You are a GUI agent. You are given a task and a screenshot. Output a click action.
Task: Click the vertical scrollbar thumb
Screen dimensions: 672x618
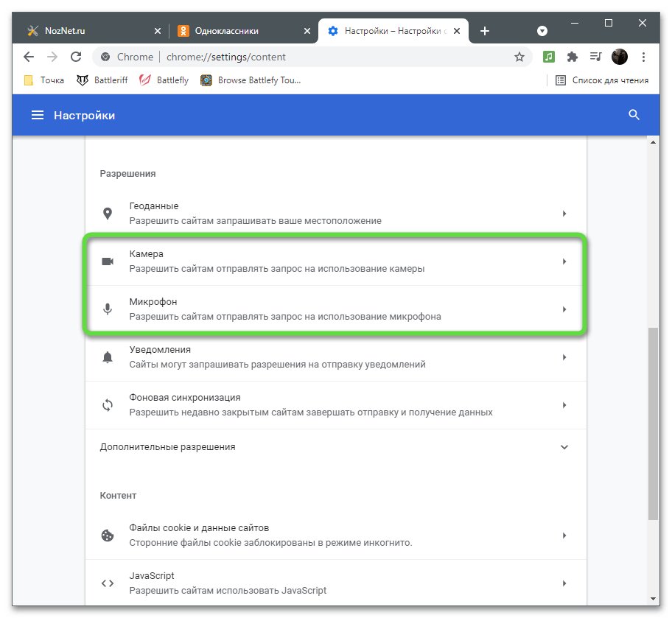[653, 424]
